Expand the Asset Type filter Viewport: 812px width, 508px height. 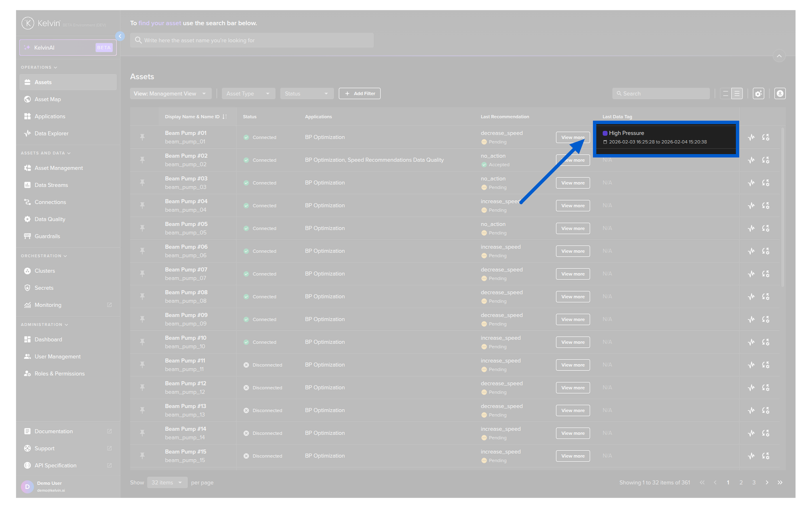coord(248,94)
